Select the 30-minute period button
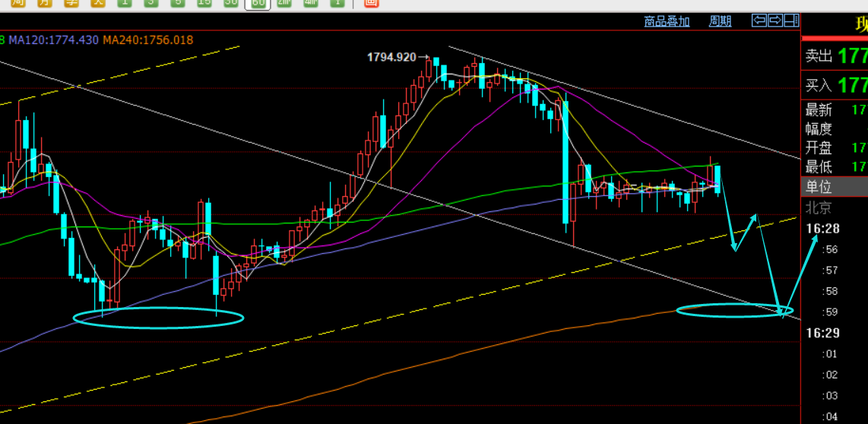The width and height of the screenshot is (868, 424). [x=231, y=3]
